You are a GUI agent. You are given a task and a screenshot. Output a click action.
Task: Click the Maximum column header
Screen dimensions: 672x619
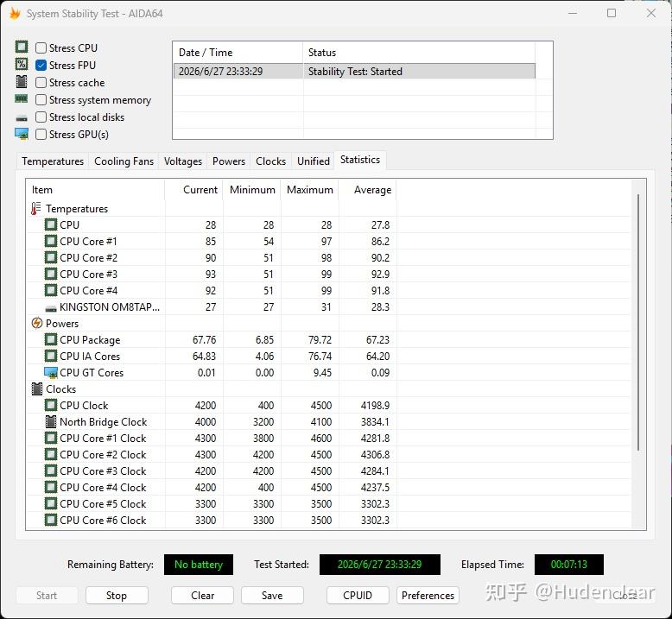point(310,190)
